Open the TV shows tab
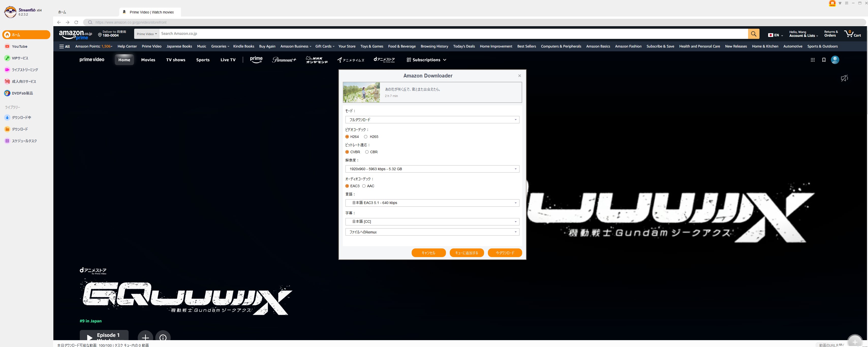 click(x=176, y=60)
